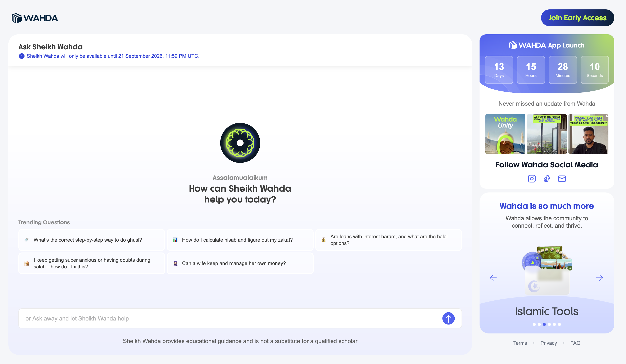This screenshot has width=626, height=364.
Task: Open the Terms link
Action: coord(520,343)
